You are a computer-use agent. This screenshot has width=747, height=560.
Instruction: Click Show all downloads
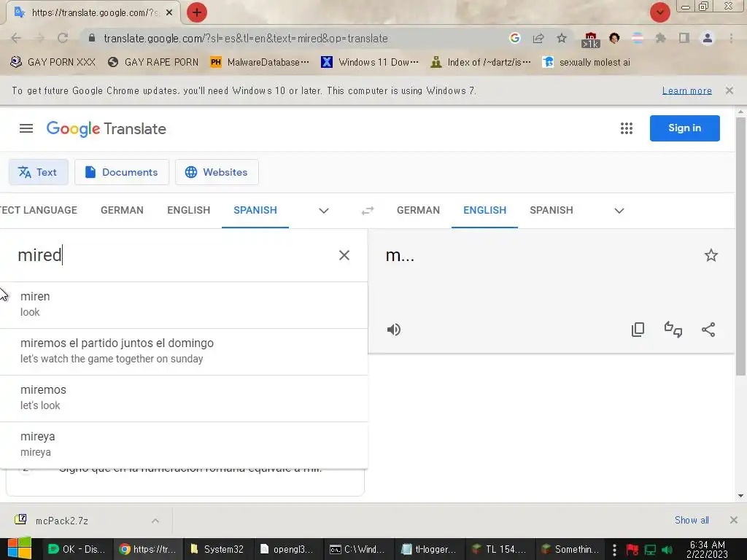[x=692, y=520]
